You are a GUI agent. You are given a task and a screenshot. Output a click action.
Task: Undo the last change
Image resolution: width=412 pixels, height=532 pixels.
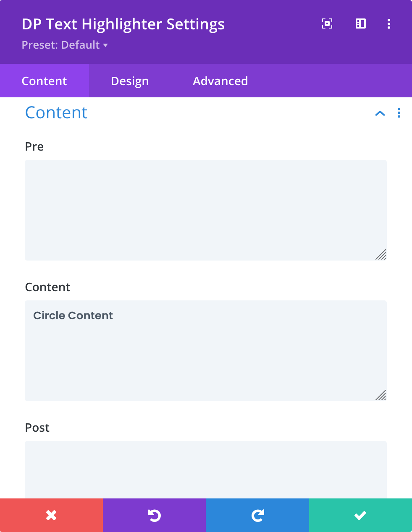click(x=154, y=515)
